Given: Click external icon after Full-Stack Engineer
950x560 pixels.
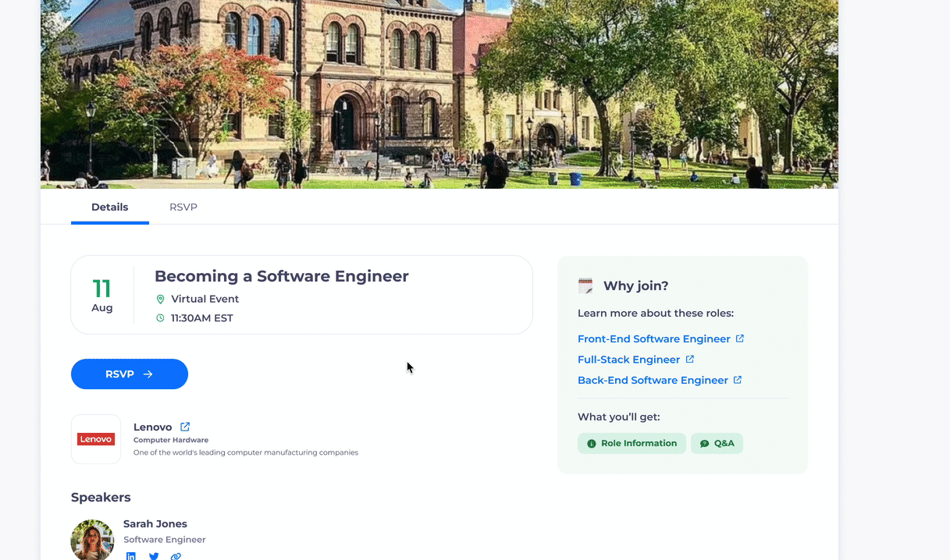Looking at the screenshot, I should (690, 359).
